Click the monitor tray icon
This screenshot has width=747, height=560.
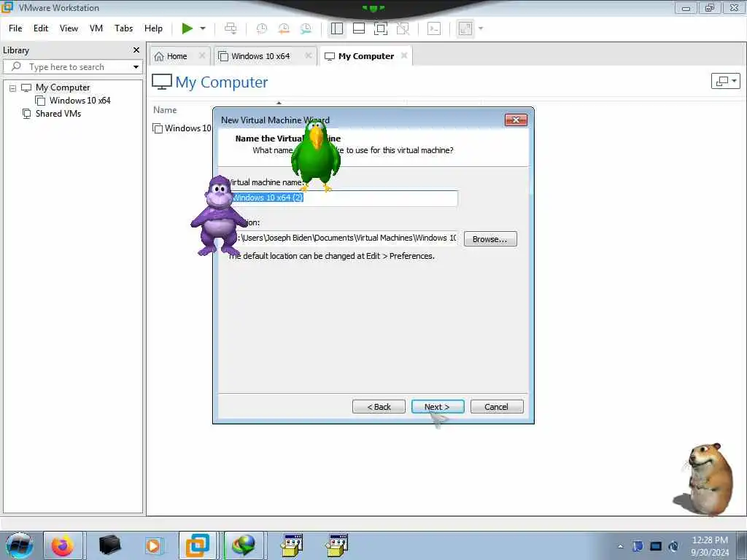click(x=656, y=546)
